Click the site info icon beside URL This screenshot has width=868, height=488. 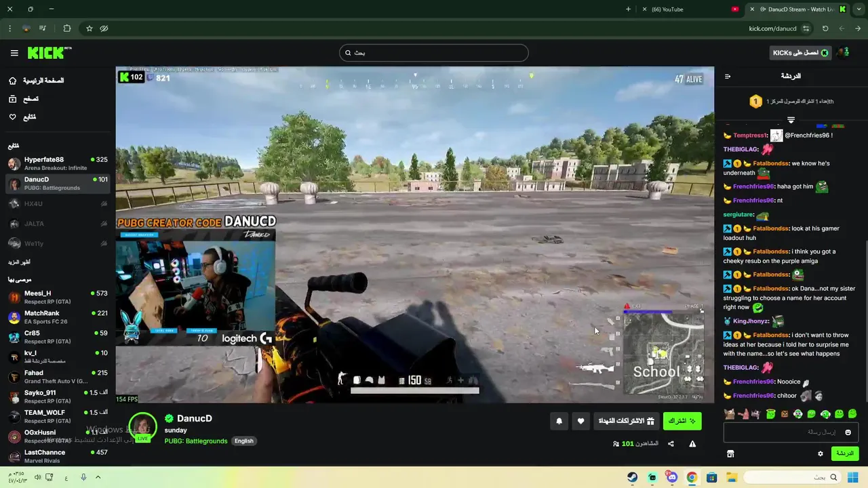pyautogui.click(x=806, y=28)
